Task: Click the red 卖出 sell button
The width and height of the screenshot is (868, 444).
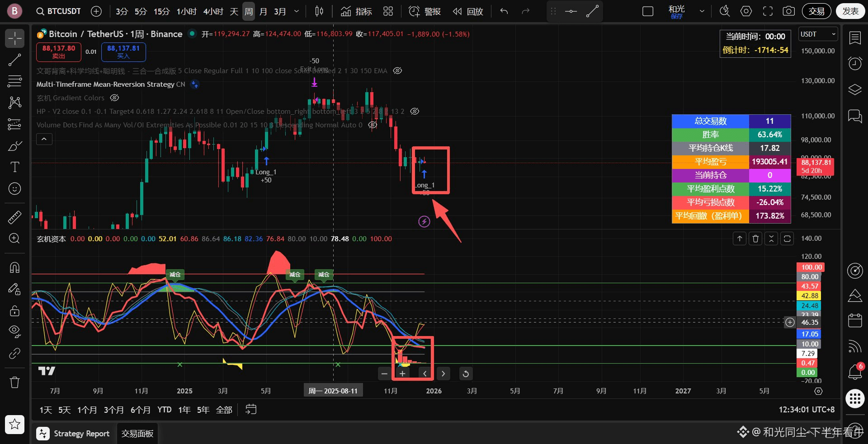Action: tap(59, 52)
